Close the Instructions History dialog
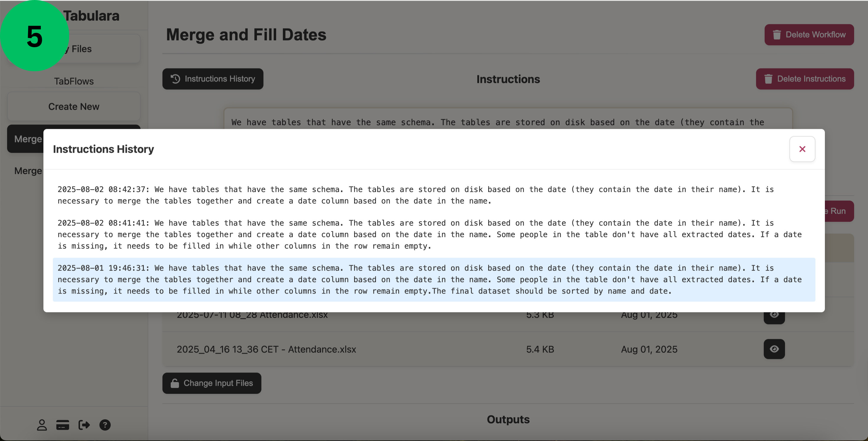Viewport: 868px width, 441px height. tap(802, 149)
